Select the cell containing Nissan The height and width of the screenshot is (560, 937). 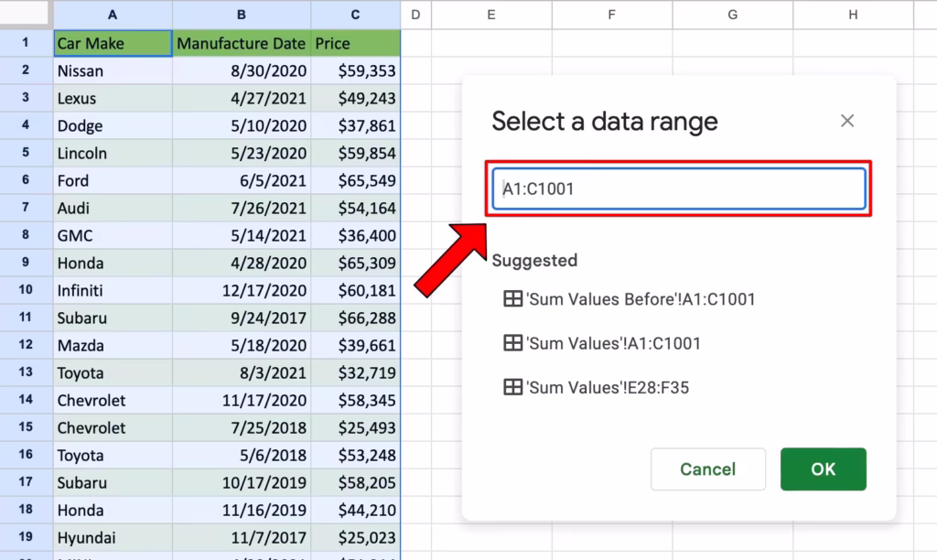[113, 70]
